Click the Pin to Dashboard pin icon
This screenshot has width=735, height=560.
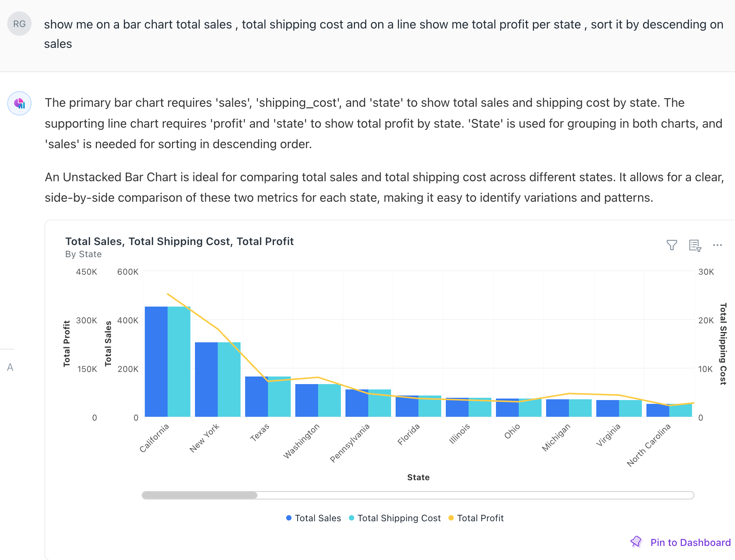point(636,542)
